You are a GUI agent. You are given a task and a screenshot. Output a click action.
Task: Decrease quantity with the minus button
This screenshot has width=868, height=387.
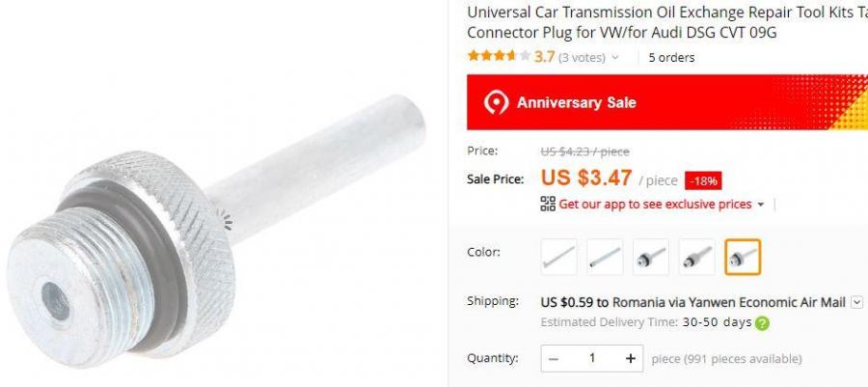553,359
